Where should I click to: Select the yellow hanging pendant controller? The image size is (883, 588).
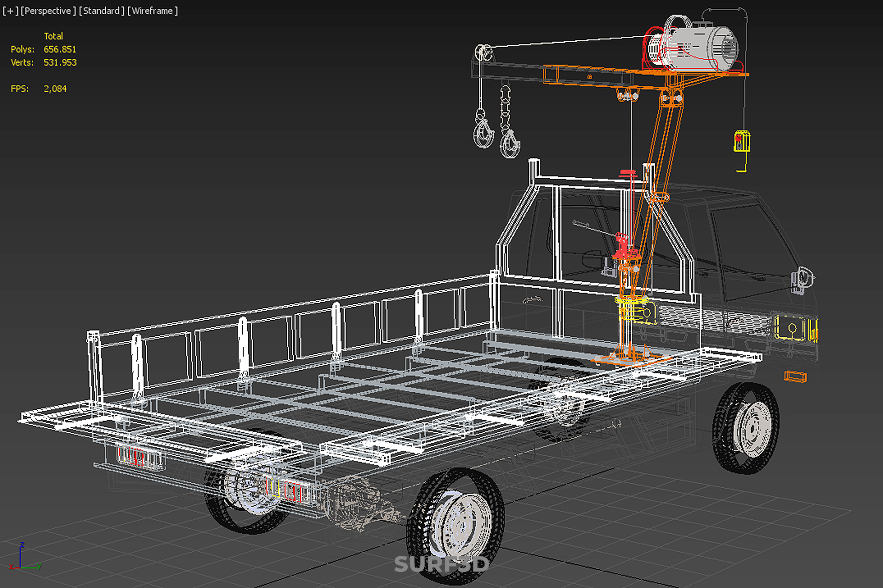(x=741, y=141)
